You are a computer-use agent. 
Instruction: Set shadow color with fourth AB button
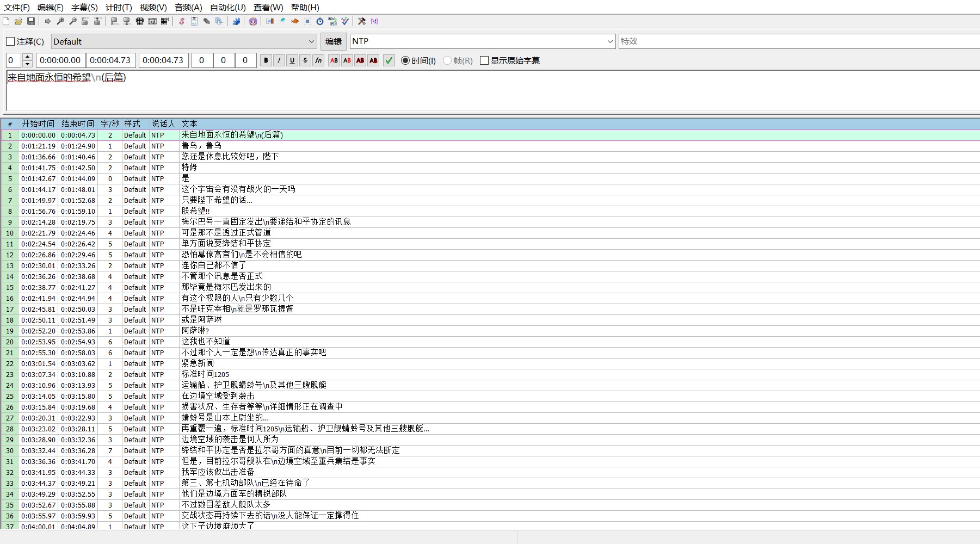tap(373, 60)
